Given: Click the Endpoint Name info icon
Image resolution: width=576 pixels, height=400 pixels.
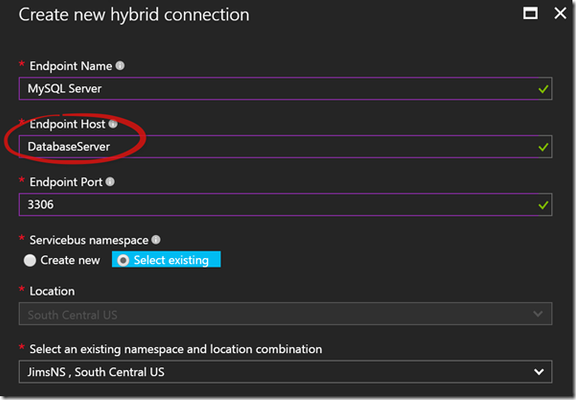Looking at the screenshot, I should tap(120, 66).
